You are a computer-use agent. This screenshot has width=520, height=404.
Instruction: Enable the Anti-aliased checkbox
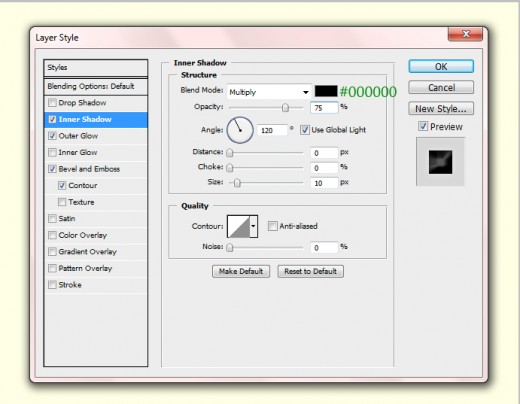pos(272,226)
